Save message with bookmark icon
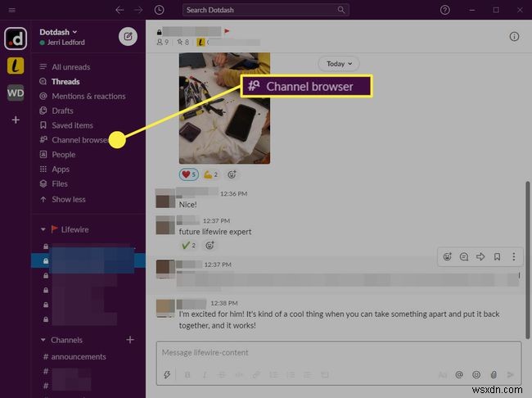 tap(497, 256)
